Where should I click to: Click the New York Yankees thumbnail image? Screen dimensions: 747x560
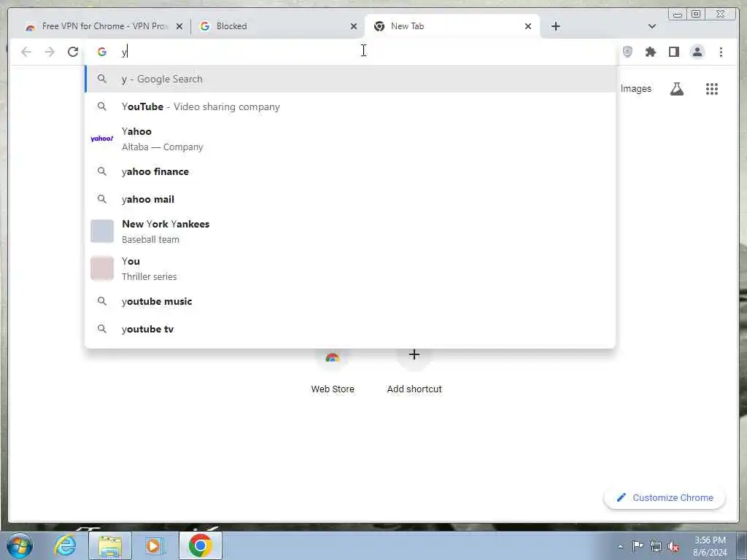[x=102, y=231]
